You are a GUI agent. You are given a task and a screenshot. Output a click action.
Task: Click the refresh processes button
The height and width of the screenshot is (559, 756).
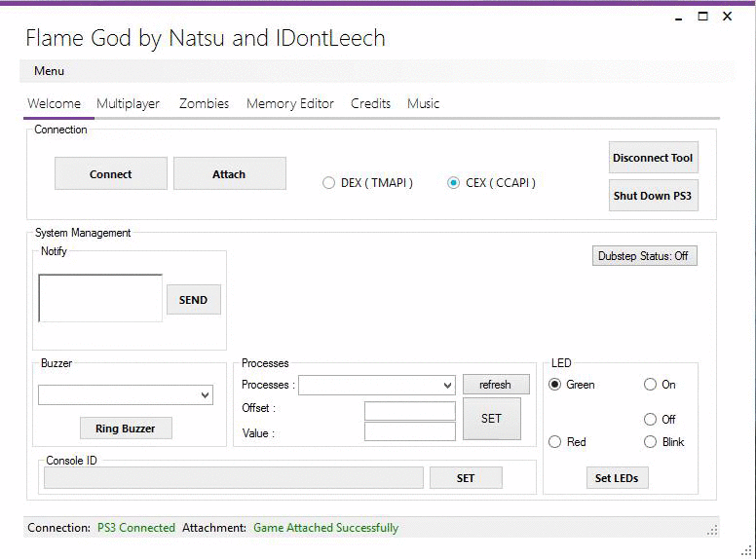tap(496, 385)
